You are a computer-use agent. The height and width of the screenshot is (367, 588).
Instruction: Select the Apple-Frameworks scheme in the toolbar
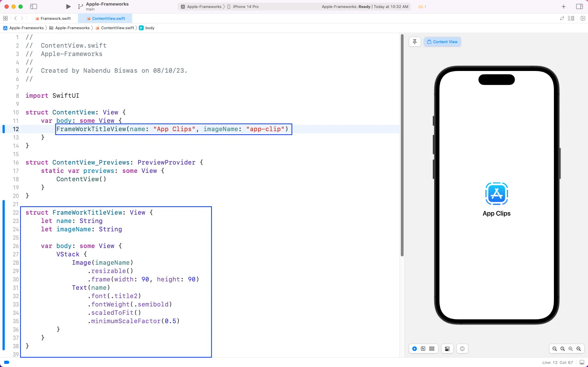tap(201, 7)
